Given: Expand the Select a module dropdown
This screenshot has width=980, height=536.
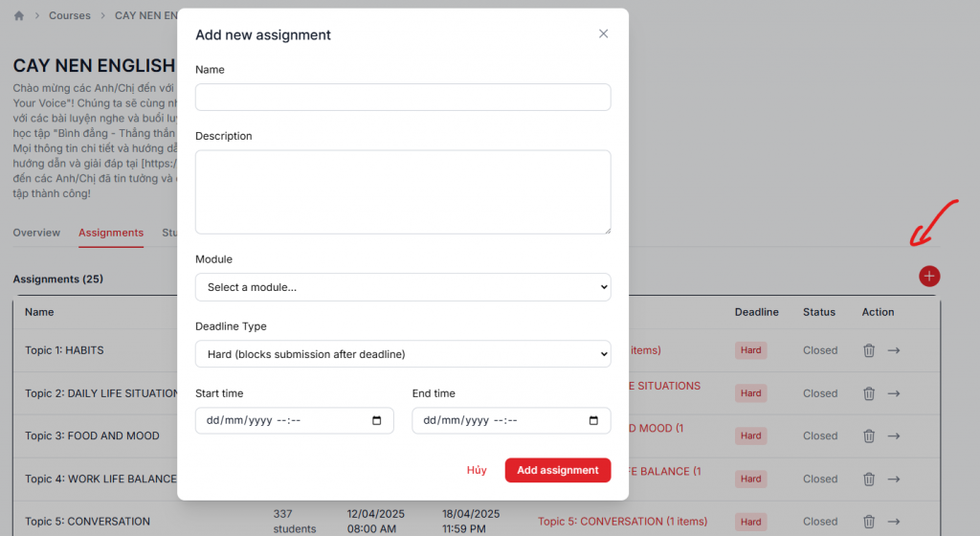Looking at the screenshot, I should pyautogui.click(x=402, y=287).
